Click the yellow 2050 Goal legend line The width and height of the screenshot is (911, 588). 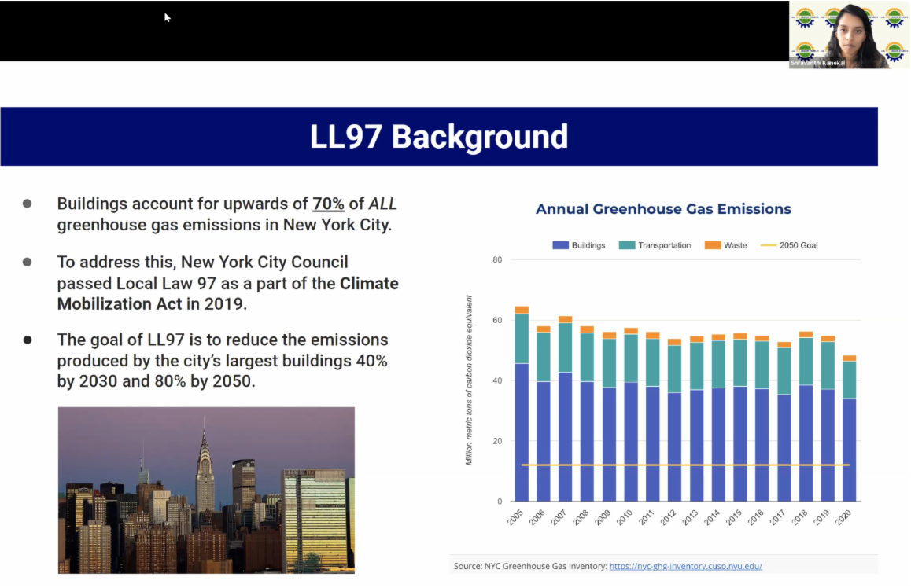click(x=769, y=245)
